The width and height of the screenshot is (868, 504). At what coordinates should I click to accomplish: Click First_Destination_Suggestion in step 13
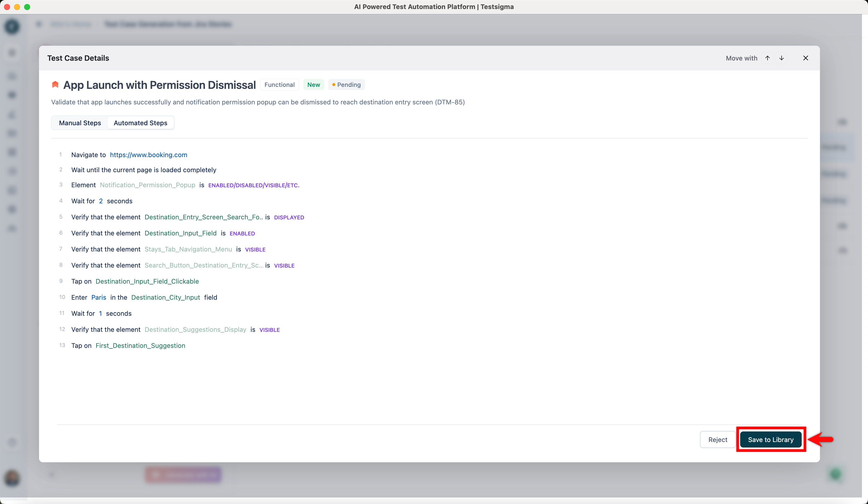(140, 346)
